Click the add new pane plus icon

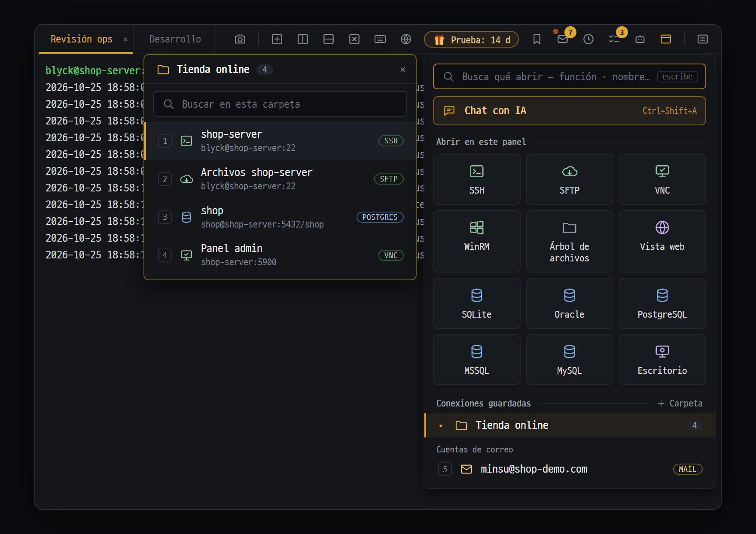point(277,39)
